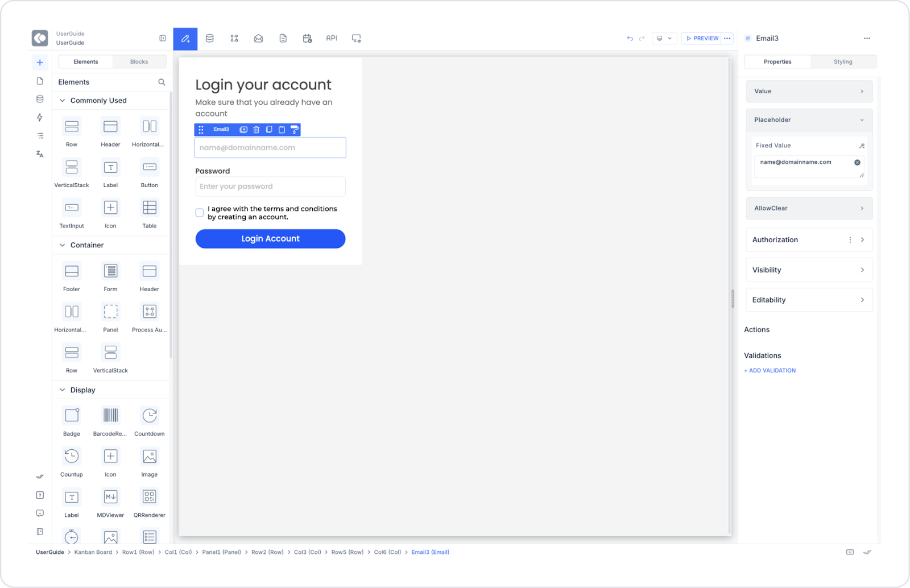Click the Email3 drag handle icon
Screen dimensions: 910x588
[x=201, y=130]
